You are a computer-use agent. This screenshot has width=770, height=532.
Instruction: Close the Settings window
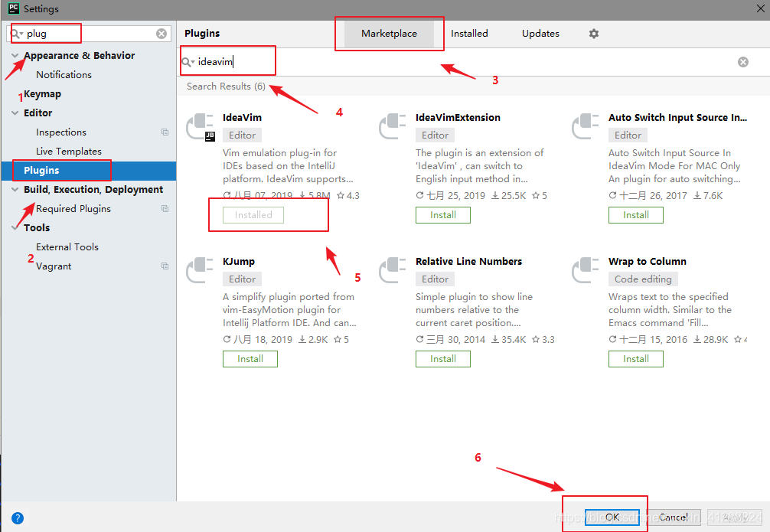point(760,9)
